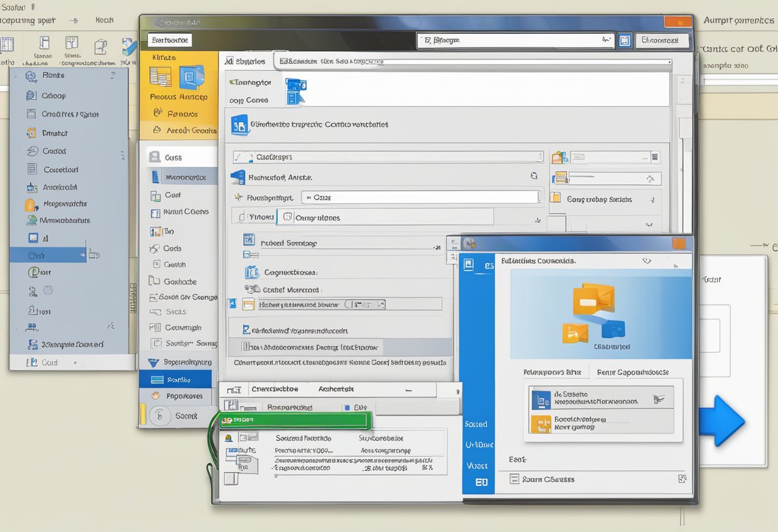The width and height of the screenshot is (778, 532).
Task: Click the blue file icon beside Corres
Action: point(295,91)
